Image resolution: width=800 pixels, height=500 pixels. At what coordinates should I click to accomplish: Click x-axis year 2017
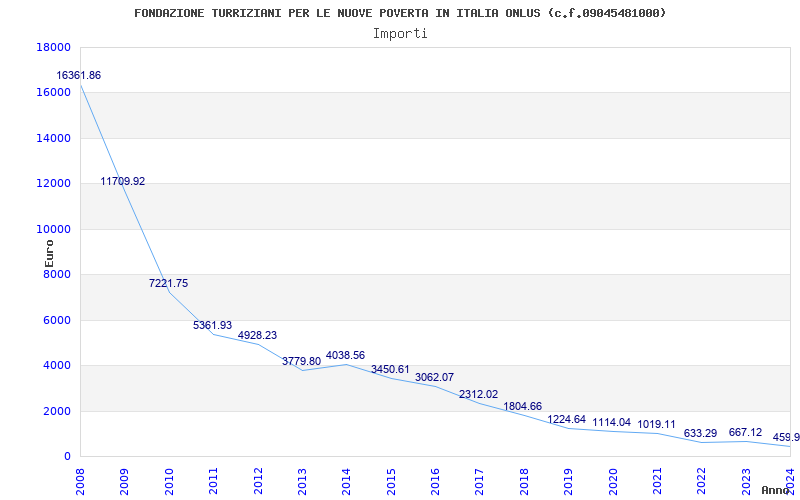click(x=480, y=482)
